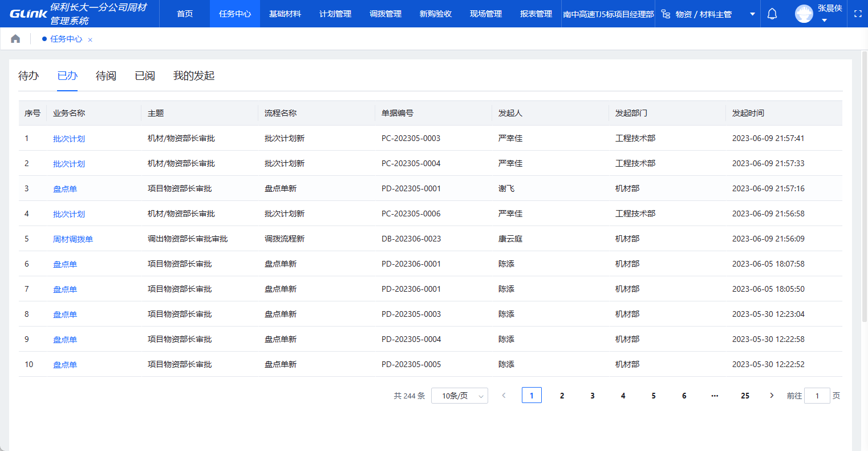Screen dimensions: 868x451
Task: Click the home icon in the breadcrumb bar
Action: 15,38
